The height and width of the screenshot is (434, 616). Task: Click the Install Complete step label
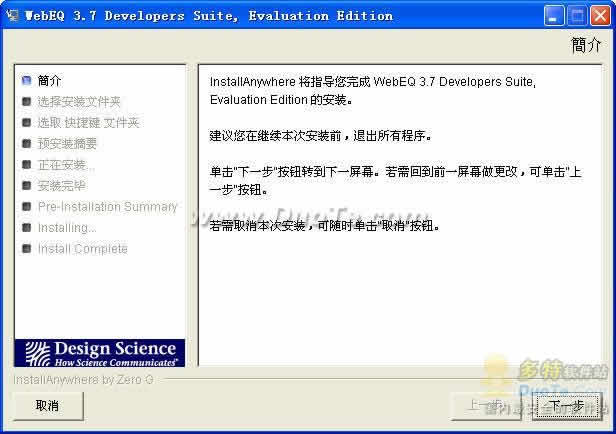[x=82, y=249]
